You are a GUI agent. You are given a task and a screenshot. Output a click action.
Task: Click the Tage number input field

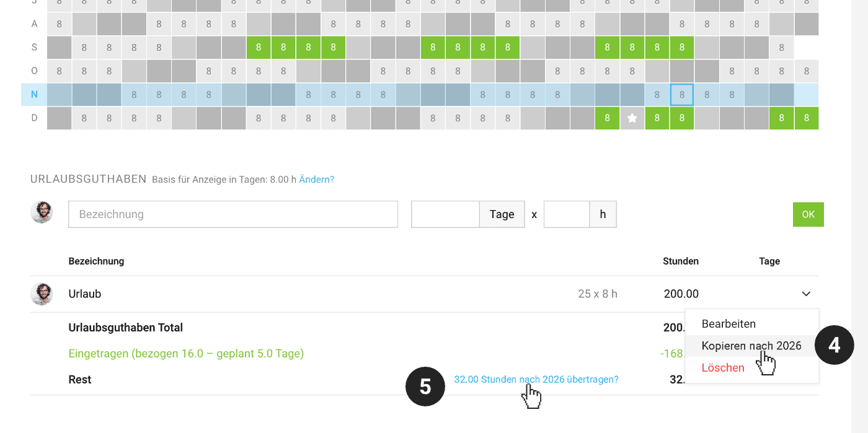[445, 214]
